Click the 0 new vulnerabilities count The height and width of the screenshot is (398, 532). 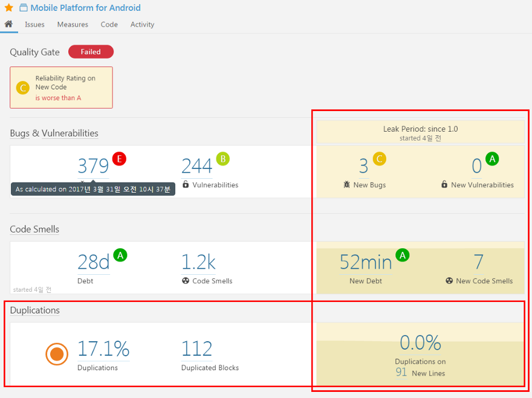477,166
